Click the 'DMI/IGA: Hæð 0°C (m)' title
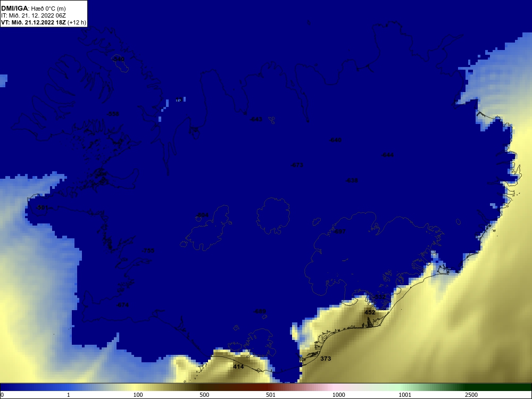Viewport: 532px width, 399px height. click(x=33, y=8)
